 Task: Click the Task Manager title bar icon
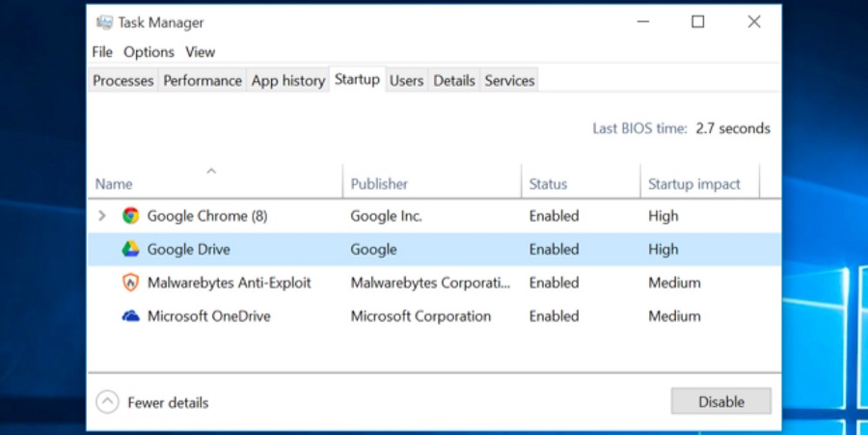click(104, 22)
